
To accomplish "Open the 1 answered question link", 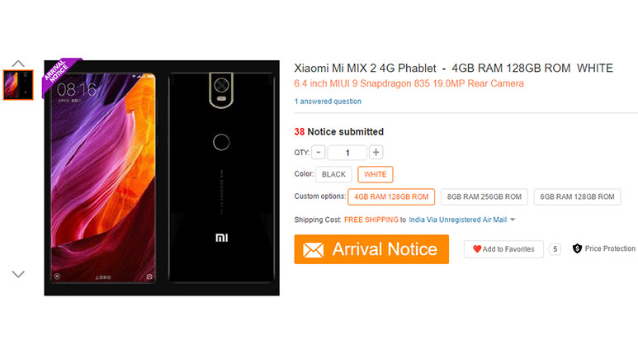I will (328, 102).
